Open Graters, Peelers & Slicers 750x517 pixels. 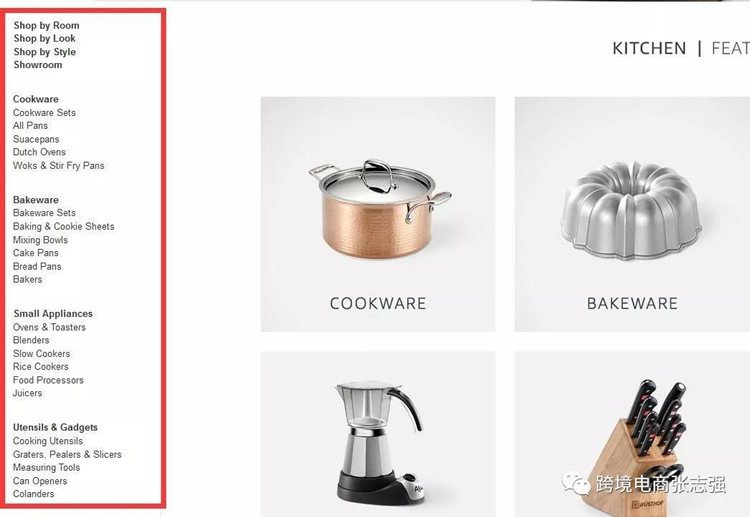tap(67, 454)
